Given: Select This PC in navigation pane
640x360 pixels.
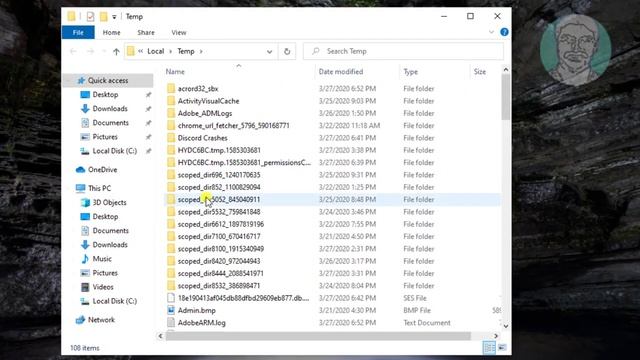Looking at the screenshot, I should pos(99,188).
